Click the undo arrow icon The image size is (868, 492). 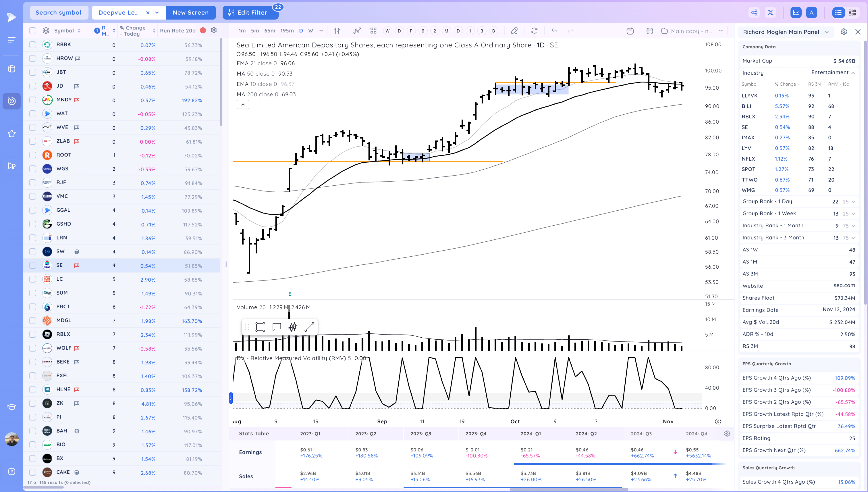(x=554, y=31)
